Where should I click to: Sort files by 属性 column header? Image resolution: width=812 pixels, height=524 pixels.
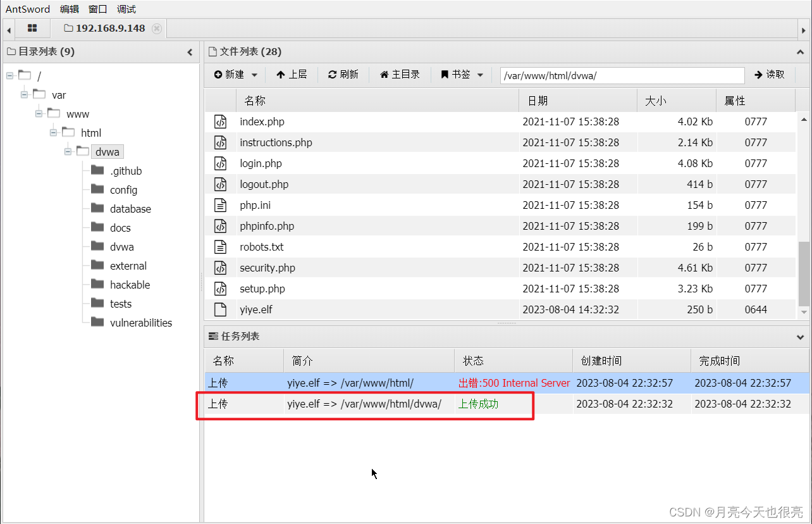pyautogui.click(x=756, y=101)
